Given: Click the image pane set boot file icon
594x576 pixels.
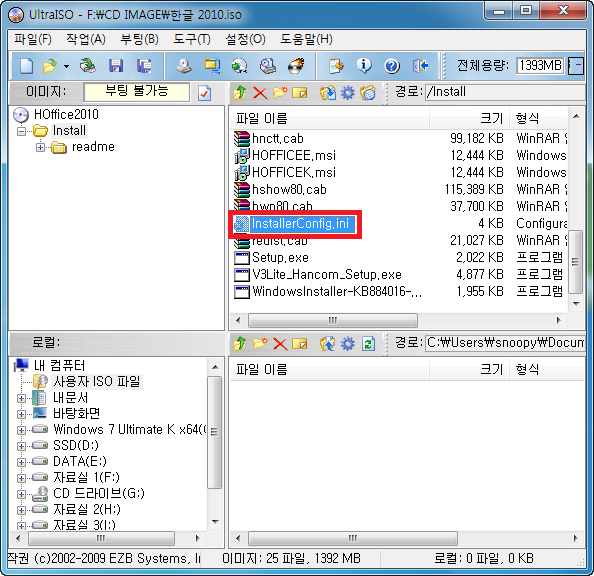Looking at the screenshot, I should (x=367, y=92).
